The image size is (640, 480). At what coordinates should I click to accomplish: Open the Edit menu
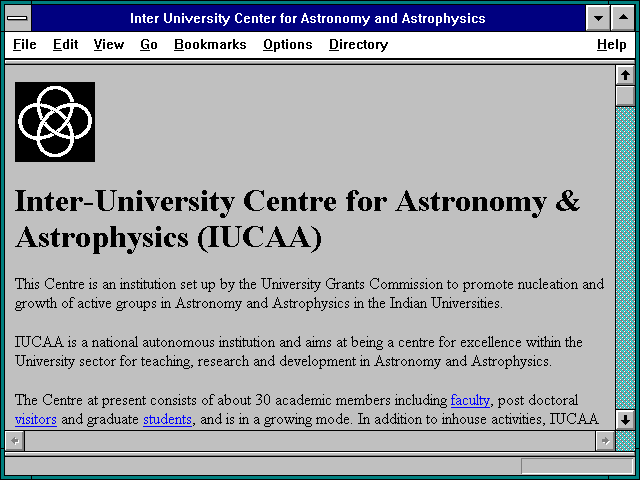pos(65,44)
